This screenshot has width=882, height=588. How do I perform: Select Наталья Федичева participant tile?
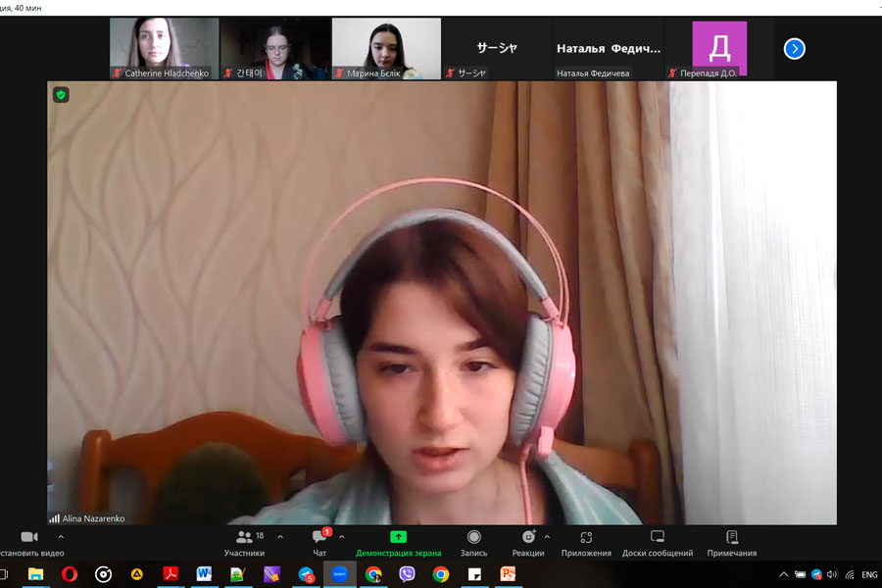(x=608, y=48)
